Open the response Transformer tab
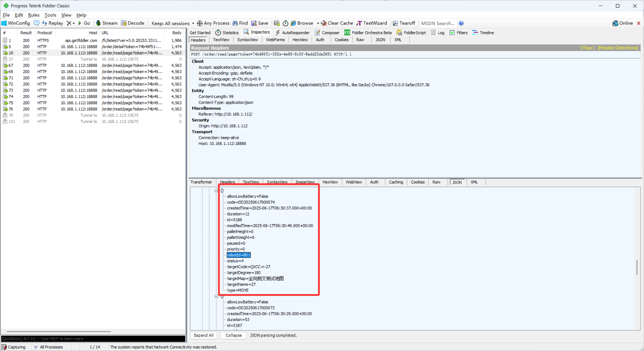This screenshot has height=351, width=644. pos(201,182)
